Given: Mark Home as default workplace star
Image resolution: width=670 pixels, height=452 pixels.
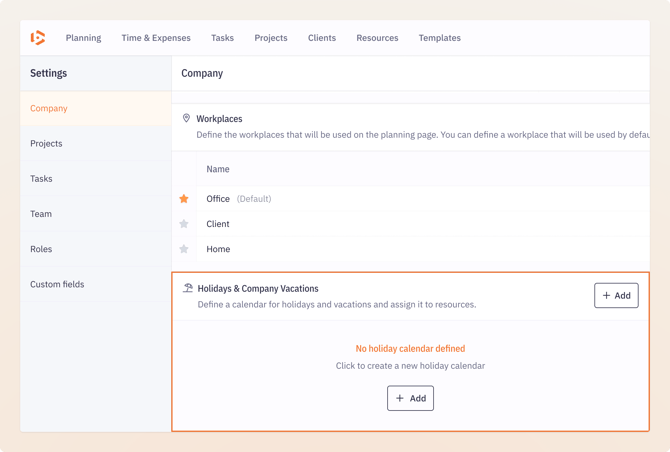Looking at the screenshot, I should click(x=184, y=249).
